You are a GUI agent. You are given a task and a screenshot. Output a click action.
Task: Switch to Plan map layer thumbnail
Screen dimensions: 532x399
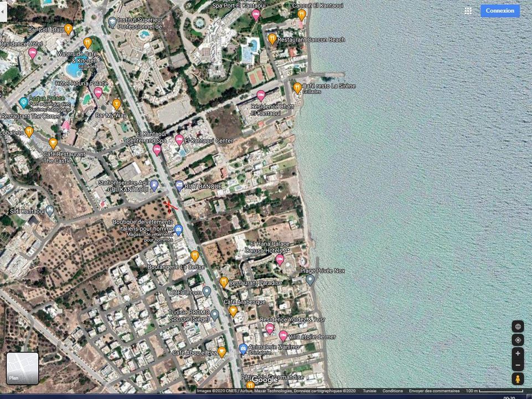(22, 369)
